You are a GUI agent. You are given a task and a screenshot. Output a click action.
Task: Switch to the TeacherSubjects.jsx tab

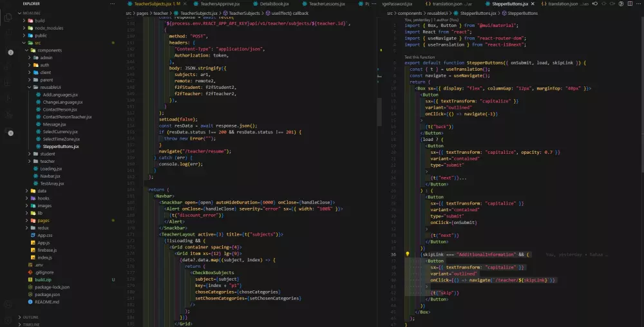click(157, 4)
